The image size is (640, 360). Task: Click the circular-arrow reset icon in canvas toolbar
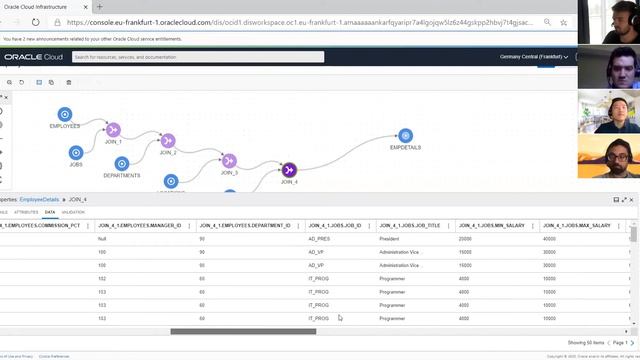(x=22, y=82)
